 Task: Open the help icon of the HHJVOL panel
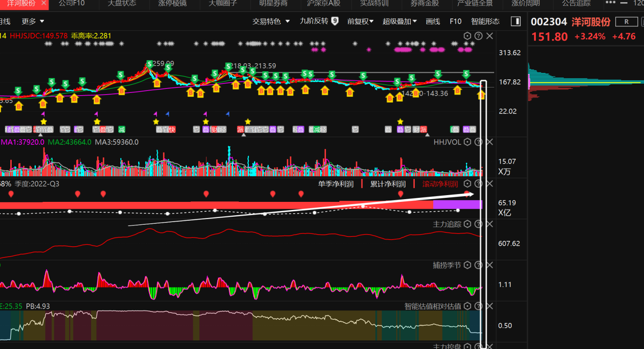(479, 142)
